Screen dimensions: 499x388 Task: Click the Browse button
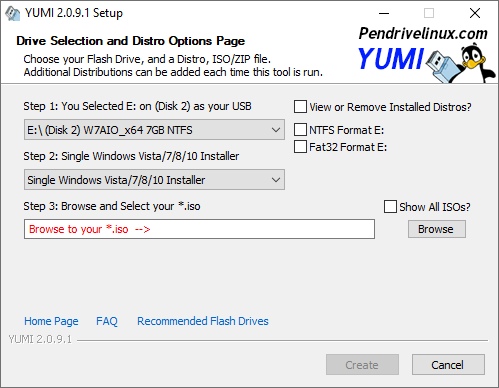pyautogui.click(x=437, y=229)
